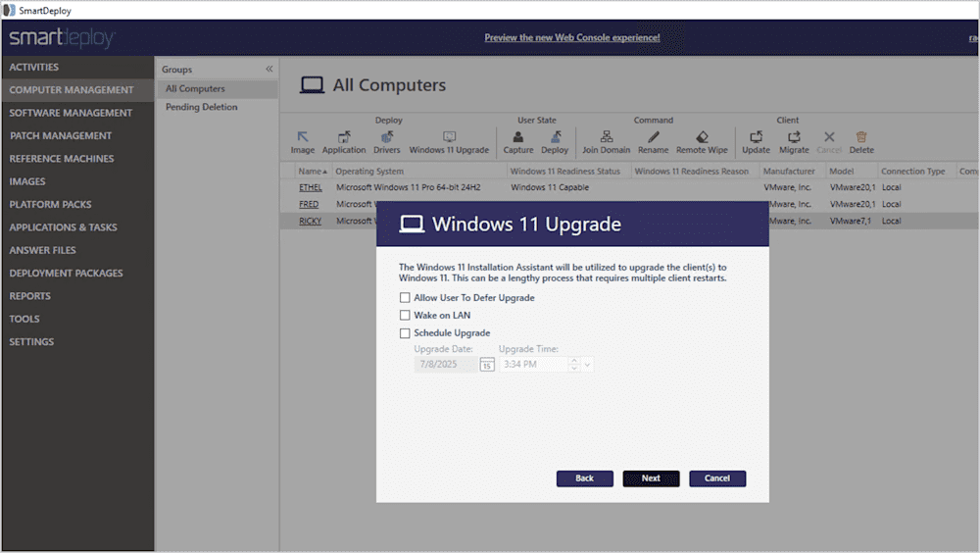Click the Drivers deploy icon

point(387,137)
